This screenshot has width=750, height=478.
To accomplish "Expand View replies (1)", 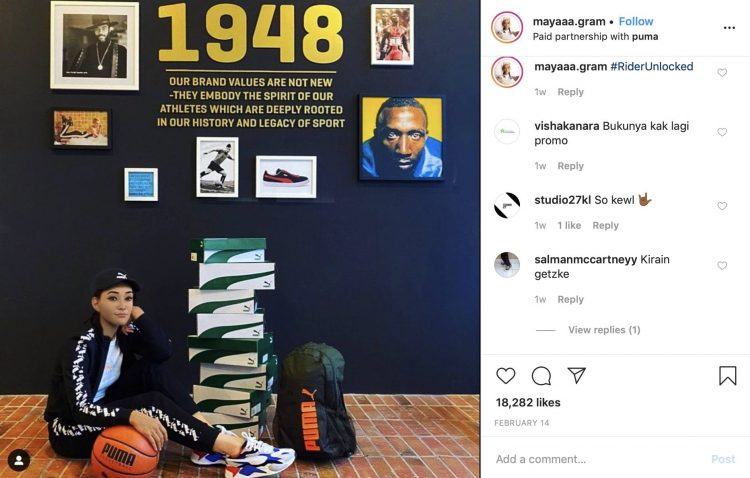I will pyautogui.click(x=604, y=330).
